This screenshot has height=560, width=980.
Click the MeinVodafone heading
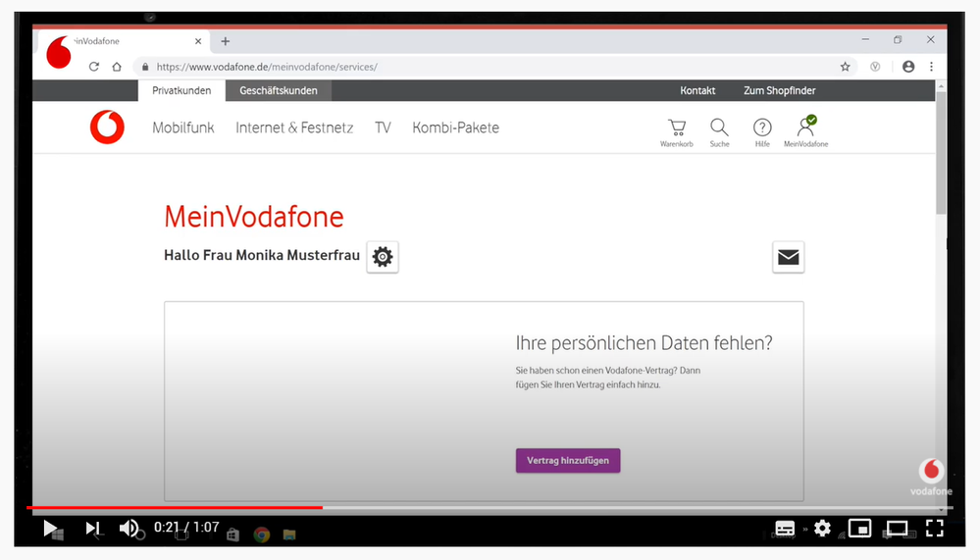(x=254, y=217)
